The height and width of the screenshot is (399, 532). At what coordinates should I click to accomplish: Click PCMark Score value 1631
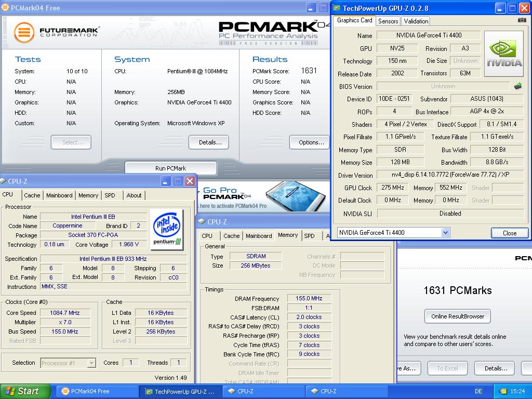[309, 71]
